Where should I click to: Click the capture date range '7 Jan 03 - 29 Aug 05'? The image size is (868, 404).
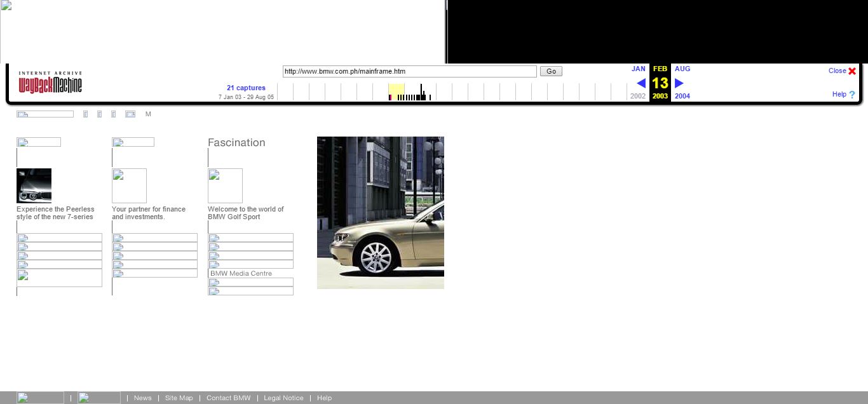click(246, 97)
